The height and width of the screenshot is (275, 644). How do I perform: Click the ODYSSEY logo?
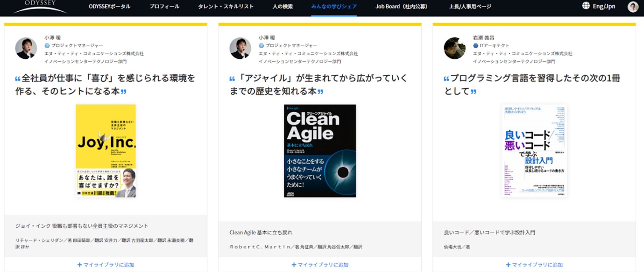coord(40,6)
